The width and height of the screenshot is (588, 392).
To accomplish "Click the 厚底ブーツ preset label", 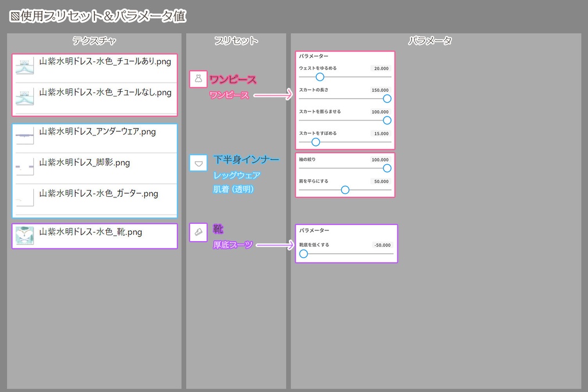I will [233, 245].
